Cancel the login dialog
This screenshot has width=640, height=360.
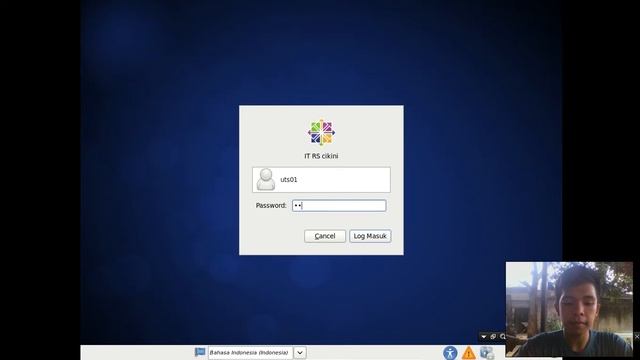point(325,236)
